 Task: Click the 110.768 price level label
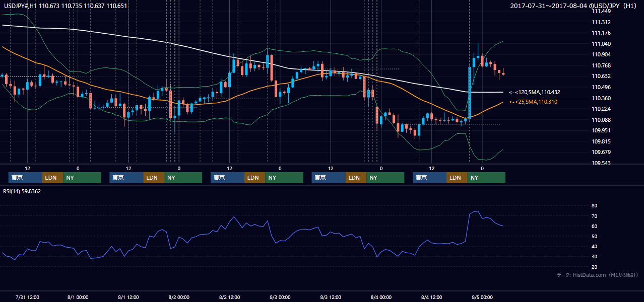(601, 65)
